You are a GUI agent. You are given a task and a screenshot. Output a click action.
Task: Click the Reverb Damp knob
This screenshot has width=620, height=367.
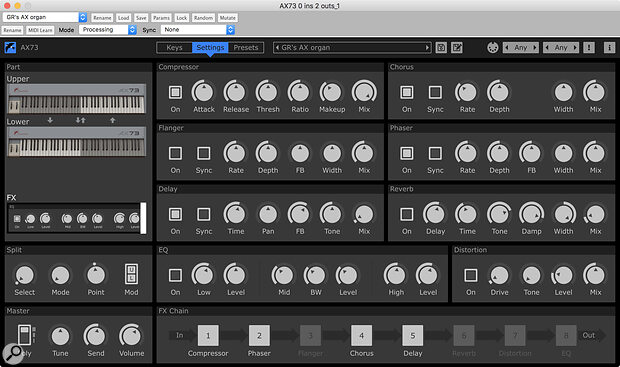531,214
